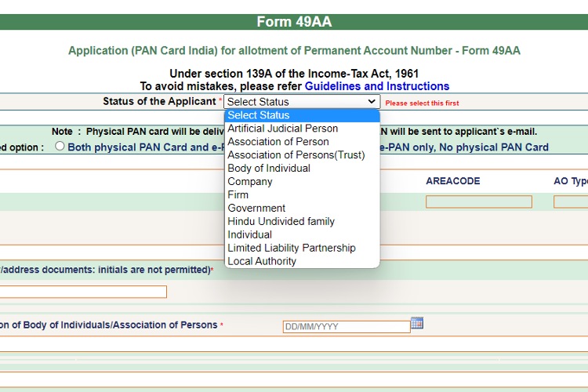Image resolution: width=588 pixels, height=392 pixels.
Task: Expand the Status of the Applicant dropdown
Action: click(x=302, y=102)
